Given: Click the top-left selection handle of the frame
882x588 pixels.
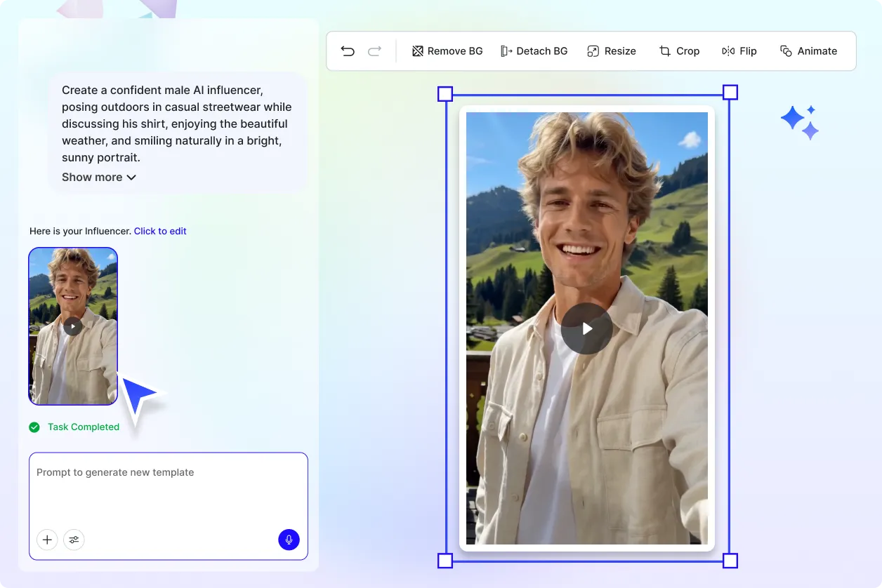Looking at the screenshot, I should coord(445,94).
